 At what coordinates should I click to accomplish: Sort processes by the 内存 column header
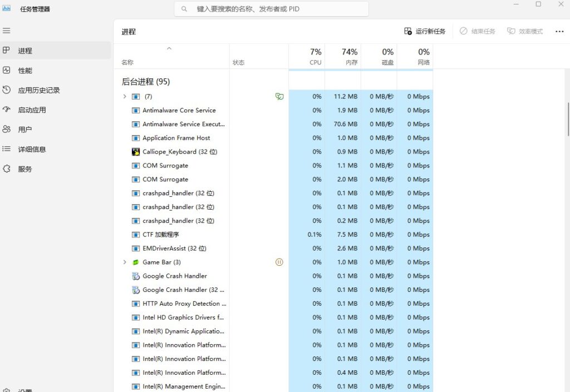tap(342, 57)
